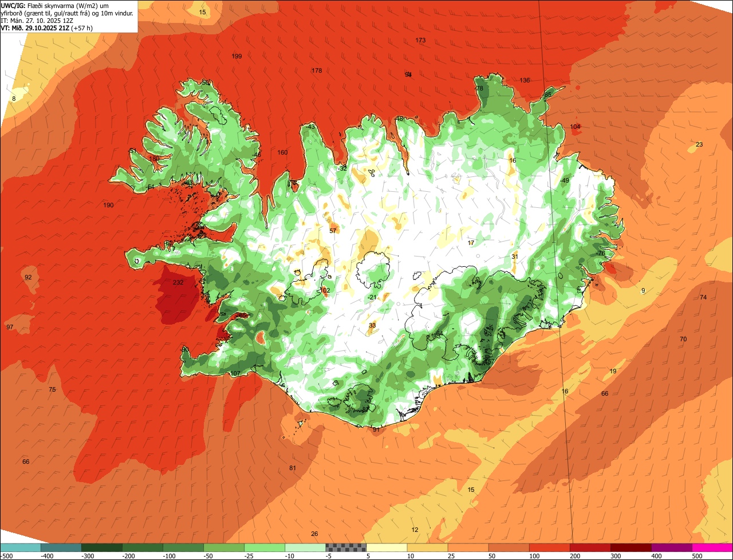This screenshot has width=733, height=560.
Task: Click the map value 190 west of Westfjords
Action: tap(108, 205)
